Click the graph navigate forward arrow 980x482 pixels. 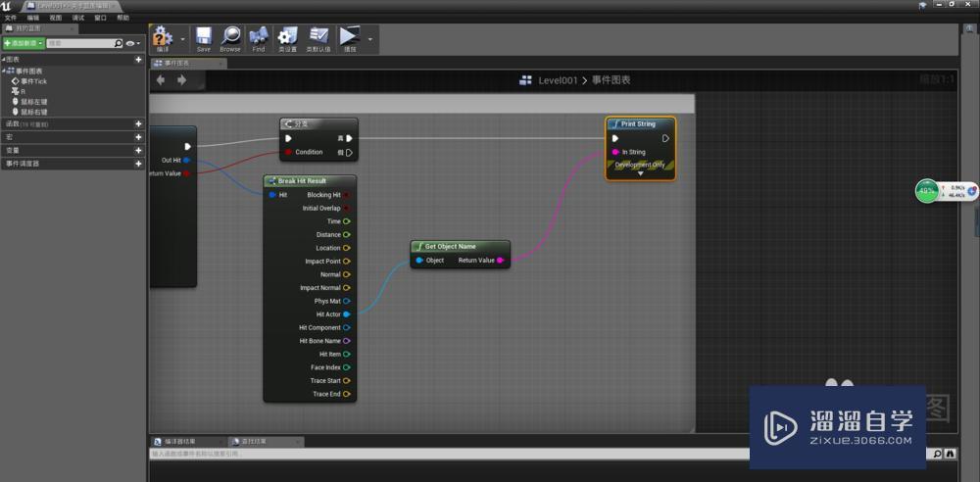tap(182, 80)
